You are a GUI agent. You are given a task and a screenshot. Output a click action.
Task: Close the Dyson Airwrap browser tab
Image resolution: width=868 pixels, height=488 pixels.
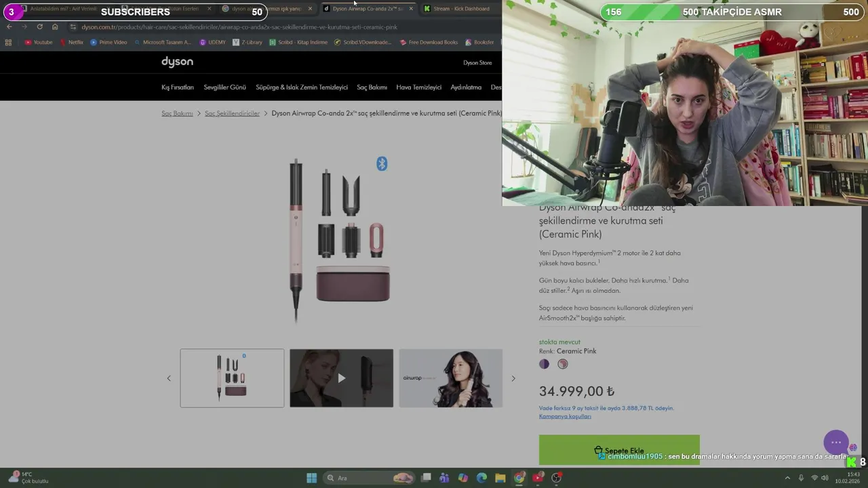[411, 9]
